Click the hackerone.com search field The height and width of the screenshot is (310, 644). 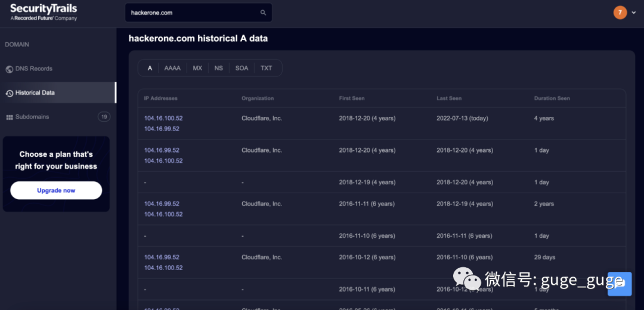pyautogui.click(x=199, y=13)
